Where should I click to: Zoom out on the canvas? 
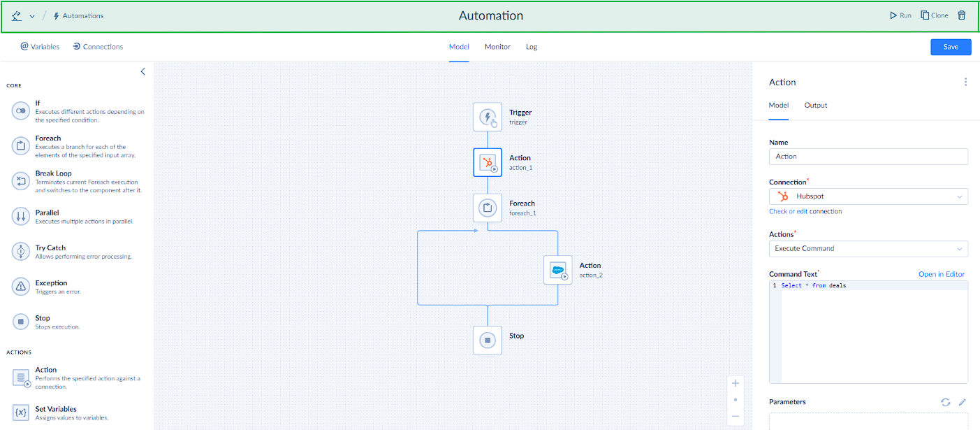(x=736, y=417)
